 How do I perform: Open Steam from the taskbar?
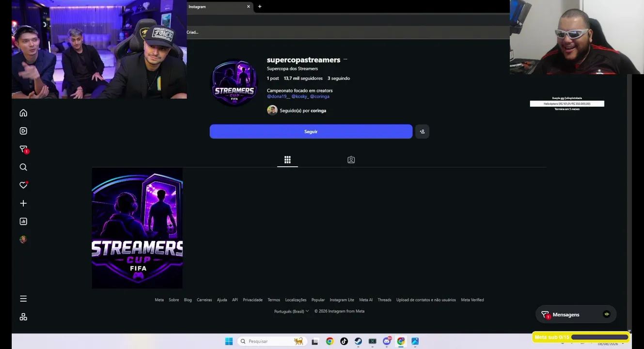click(x=358, y=341)
